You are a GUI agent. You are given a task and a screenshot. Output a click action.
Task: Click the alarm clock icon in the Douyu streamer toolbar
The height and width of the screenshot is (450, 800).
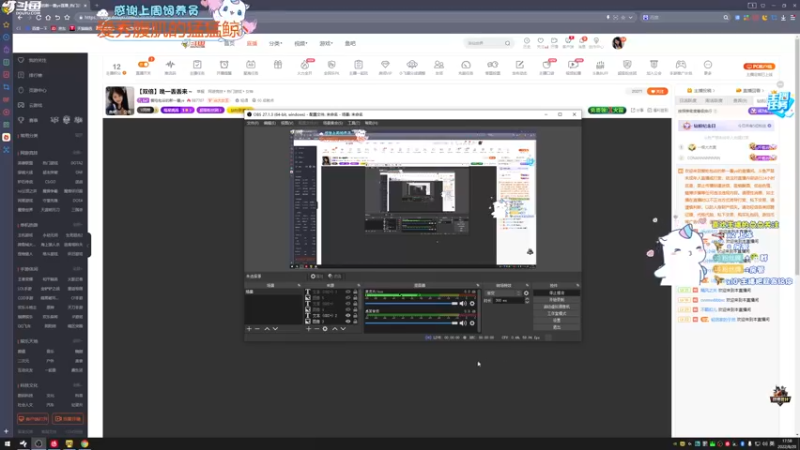tap(224, 65)
